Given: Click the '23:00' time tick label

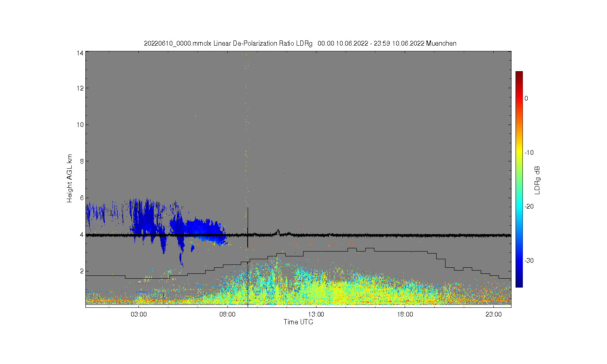Looking at the screenshot, I should [x=493, y=314].
